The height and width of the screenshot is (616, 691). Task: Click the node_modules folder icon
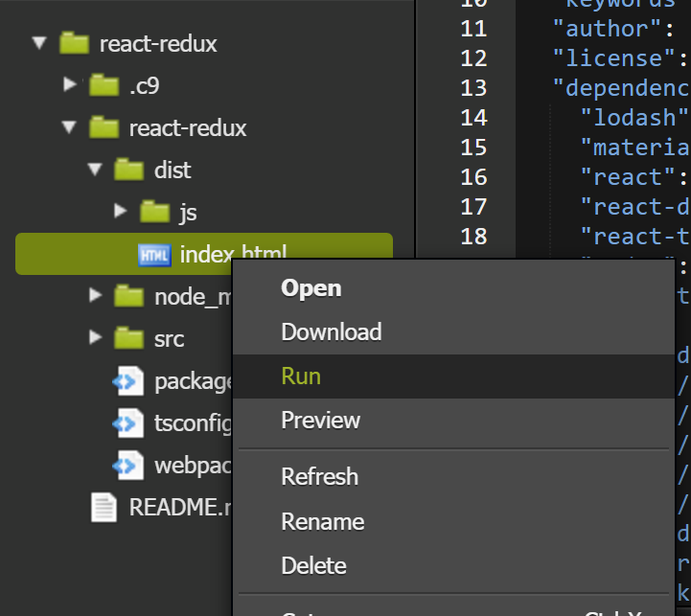128,296
